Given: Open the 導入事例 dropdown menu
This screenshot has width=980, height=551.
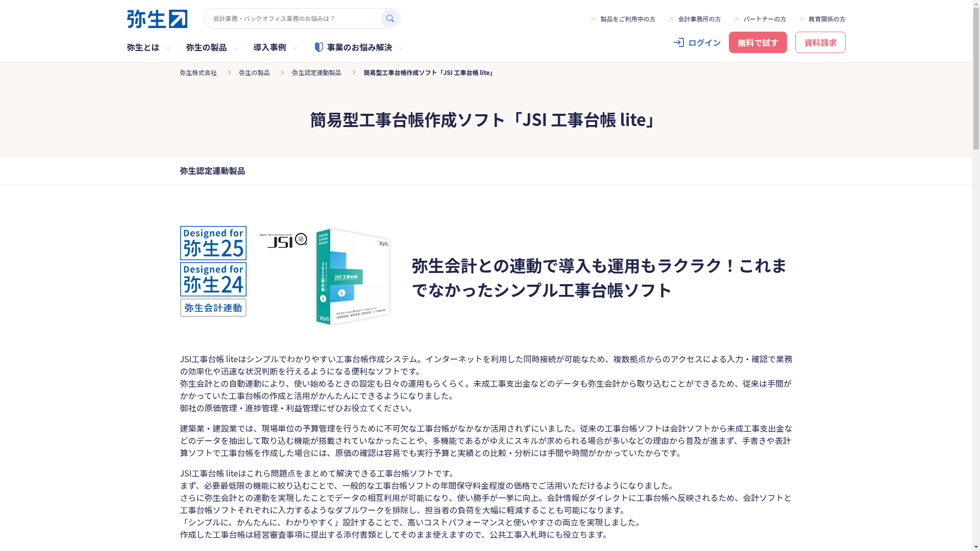Looking at the screenshot, I should (x=275, y=47).
